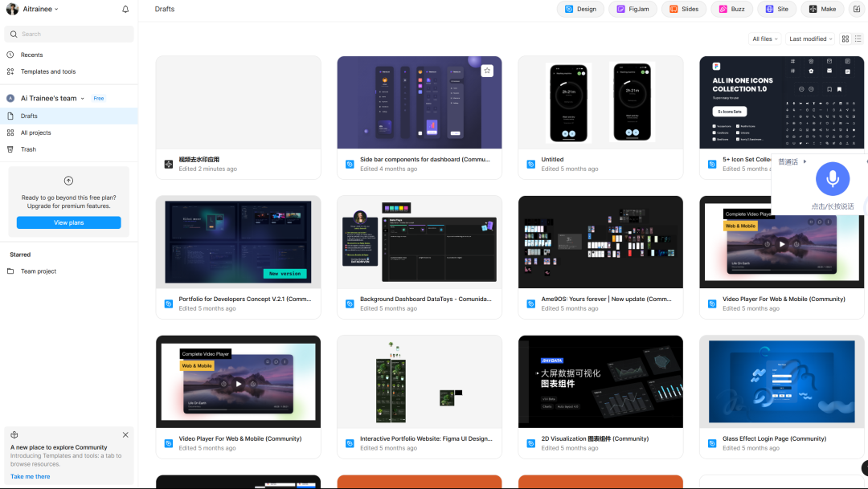Open 2D Visualization 图表组件 thumbnail
The image size is (868, 489).
coord(600,381)
